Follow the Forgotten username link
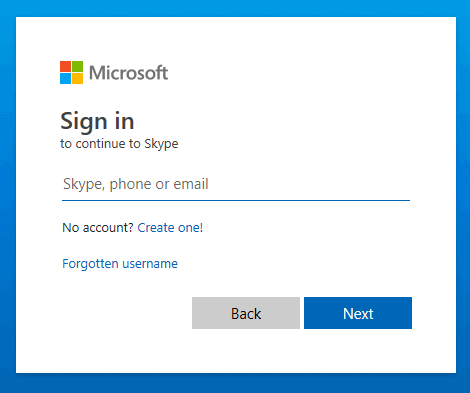This screenshot has width=470, height=393. (x=120, y=264)
